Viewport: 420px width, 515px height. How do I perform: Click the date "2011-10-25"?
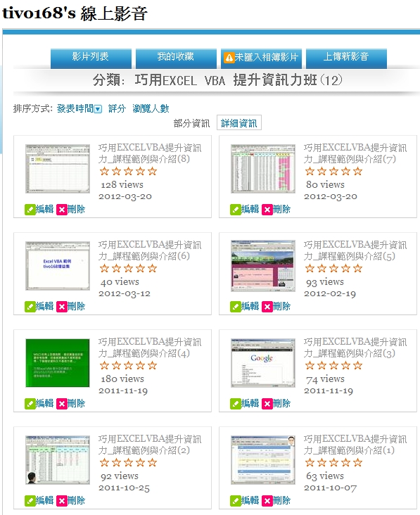pos(124,488)
